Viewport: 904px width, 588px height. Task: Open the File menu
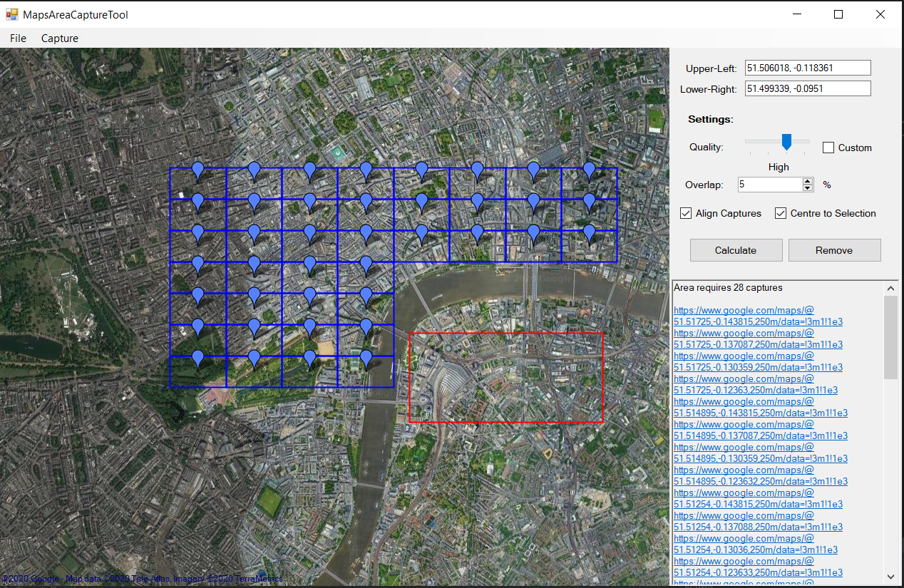click(x=18, y=38)
